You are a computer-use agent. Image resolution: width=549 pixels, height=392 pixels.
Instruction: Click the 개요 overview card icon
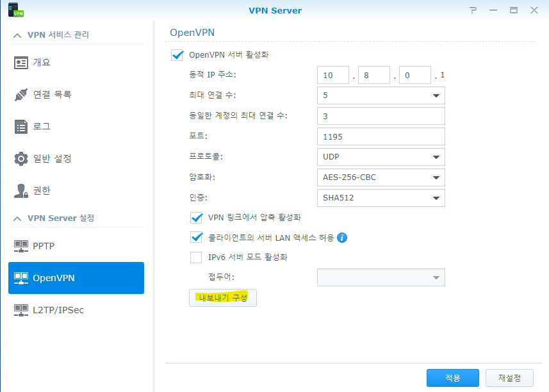pos(21,63)
